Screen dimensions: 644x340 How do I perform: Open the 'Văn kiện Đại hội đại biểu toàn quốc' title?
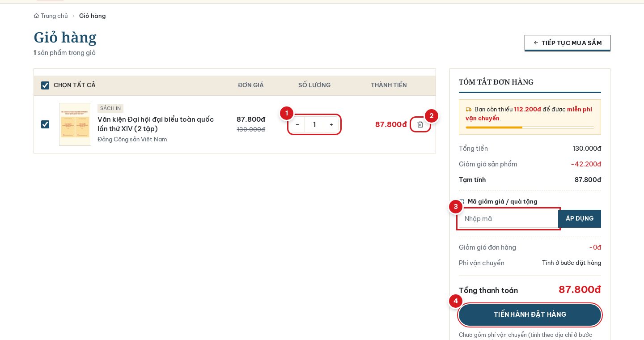coord(156,124)
